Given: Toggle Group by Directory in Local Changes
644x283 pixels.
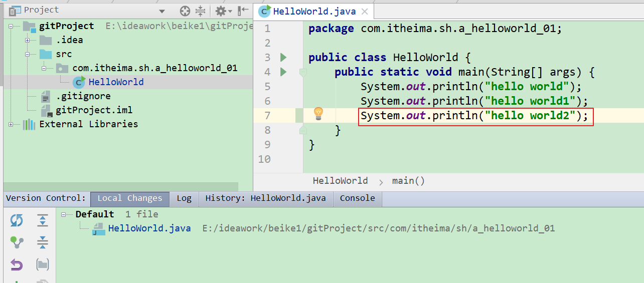Looking at the screenshot, I should click(43, 264).
